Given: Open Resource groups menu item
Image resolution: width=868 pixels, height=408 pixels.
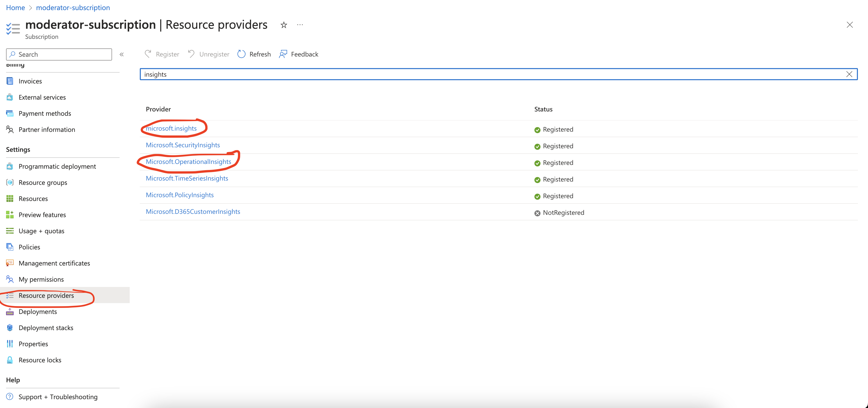Looking at the screenshot, I should click(43, 183).
